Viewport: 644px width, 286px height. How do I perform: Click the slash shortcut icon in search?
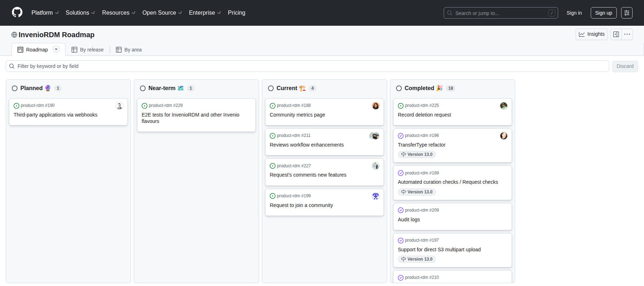[x=552, y=13]
